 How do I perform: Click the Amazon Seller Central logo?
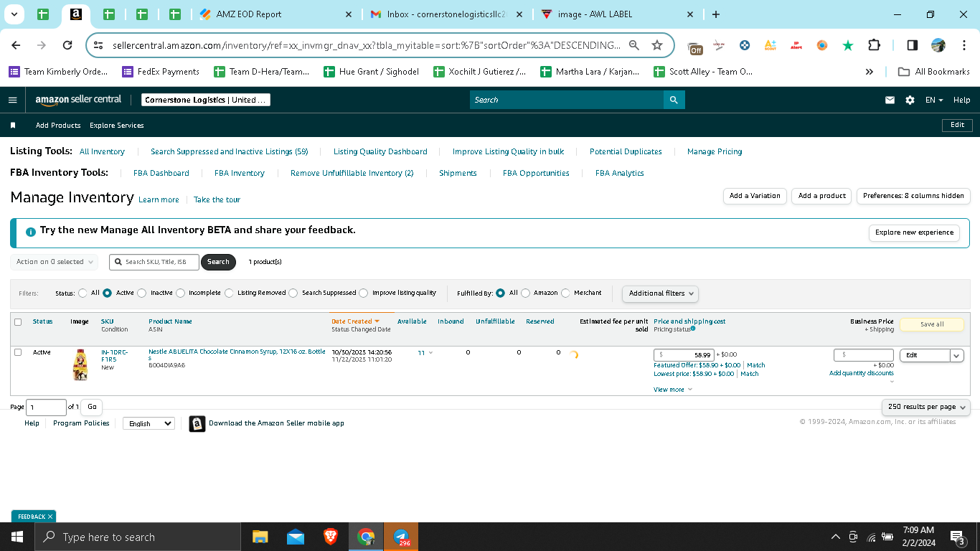[x=78, y=100]
